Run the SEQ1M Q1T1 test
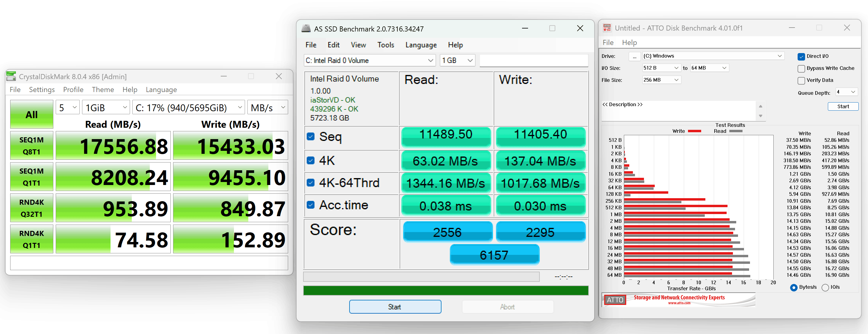The height and width of the screenshot is (334, 868). (x=32, y=177)
